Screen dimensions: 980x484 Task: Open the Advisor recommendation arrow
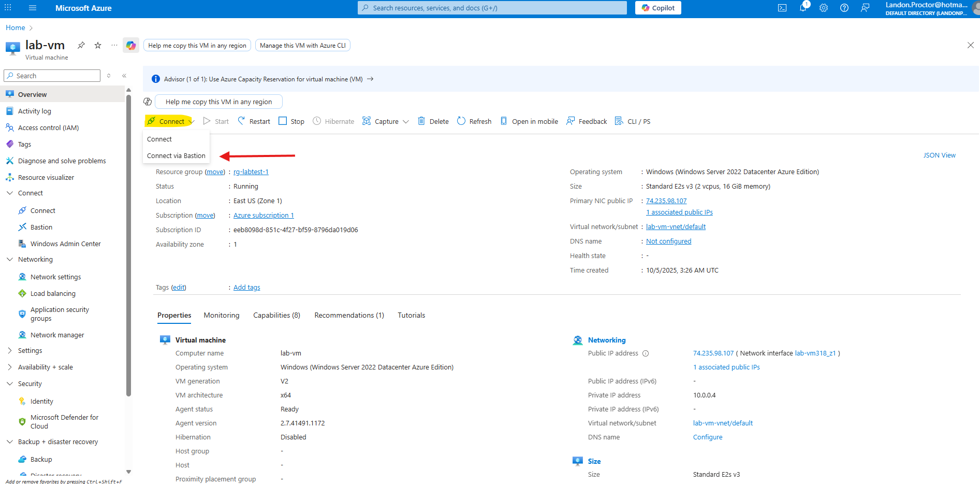point(370,79)
